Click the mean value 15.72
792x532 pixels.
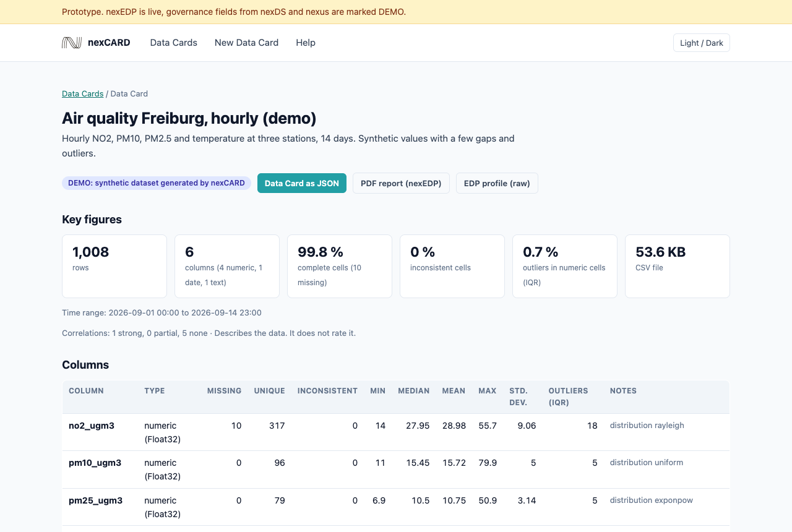454,463
